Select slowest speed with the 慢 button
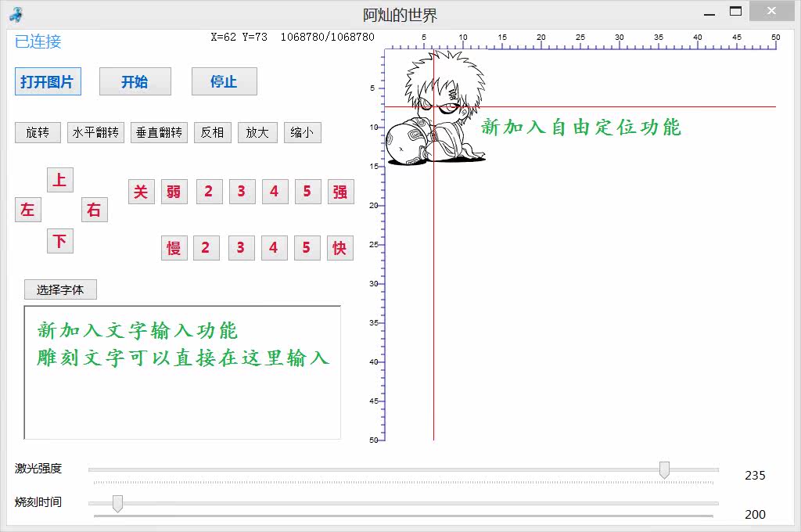 click(x=174, y=248)
